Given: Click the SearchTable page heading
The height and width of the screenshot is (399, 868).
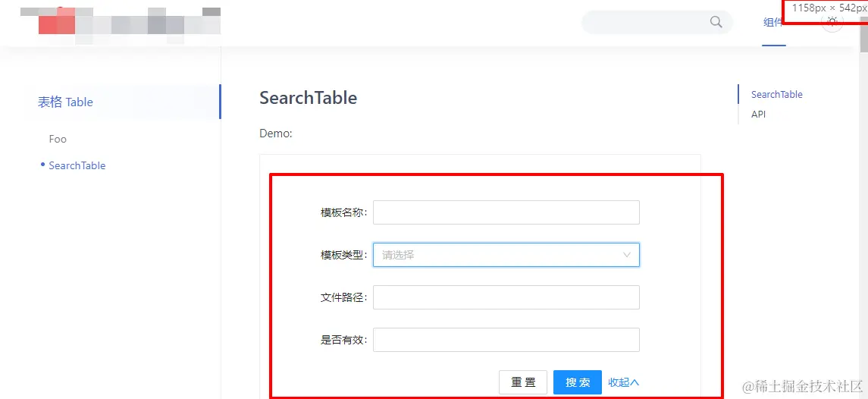Looking at the screenshot, I should [x=309, y=98].
